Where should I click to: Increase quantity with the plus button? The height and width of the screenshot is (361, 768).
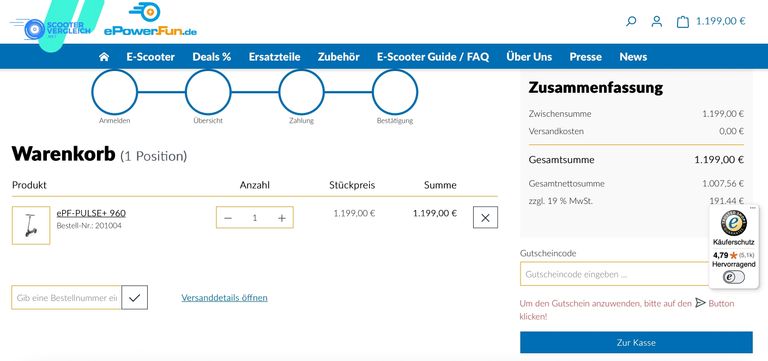coord(282,218)
